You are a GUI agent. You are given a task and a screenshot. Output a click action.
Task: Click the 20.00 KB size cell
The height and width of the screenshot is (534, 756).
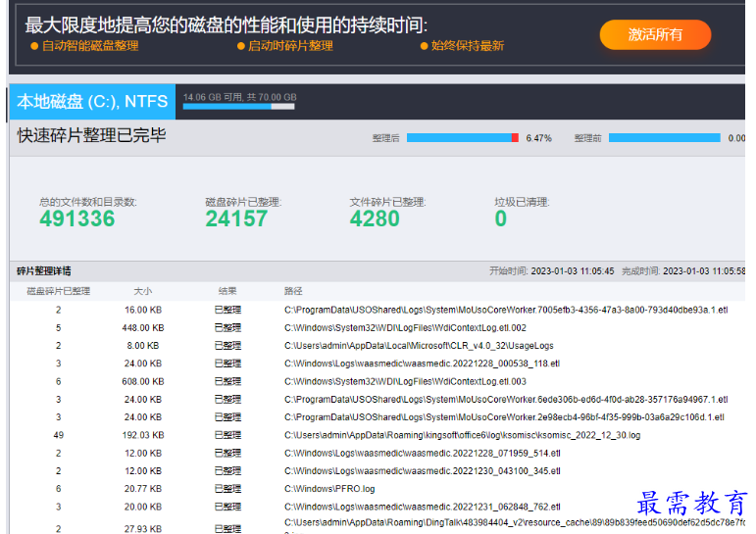tap(143, 507)
